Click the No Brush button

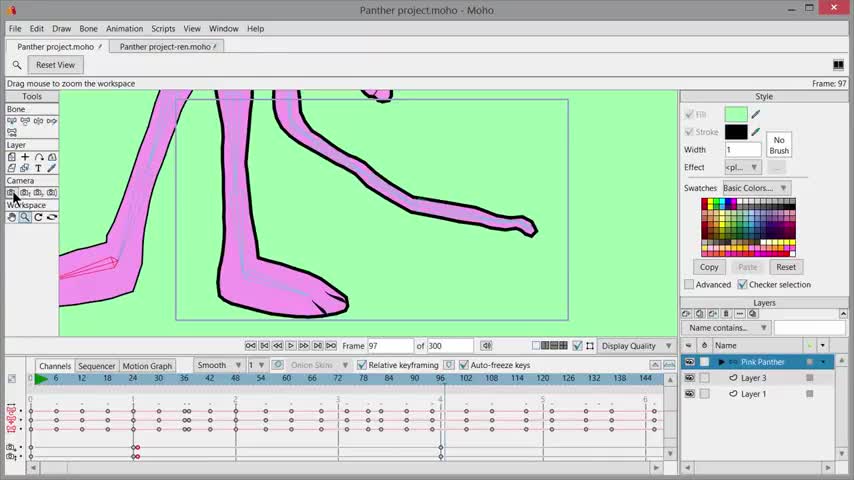click(x=779, y=145)
